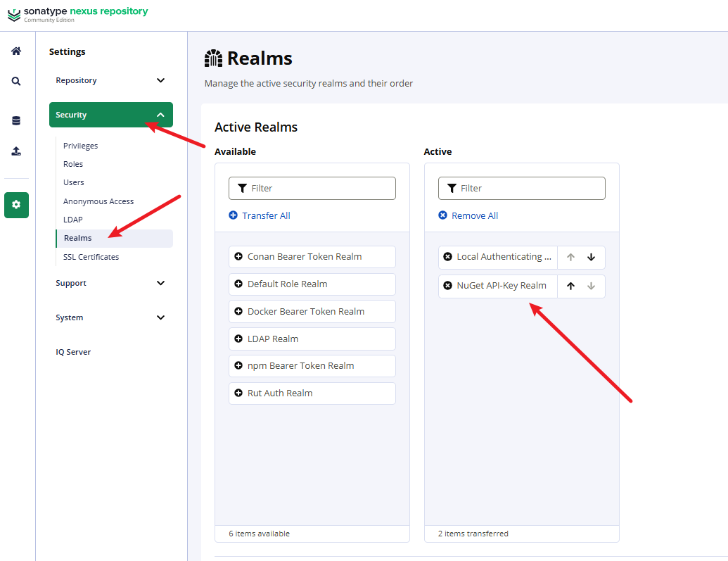
Task: Open SSL Certificates page
Action: click(91, 257)
